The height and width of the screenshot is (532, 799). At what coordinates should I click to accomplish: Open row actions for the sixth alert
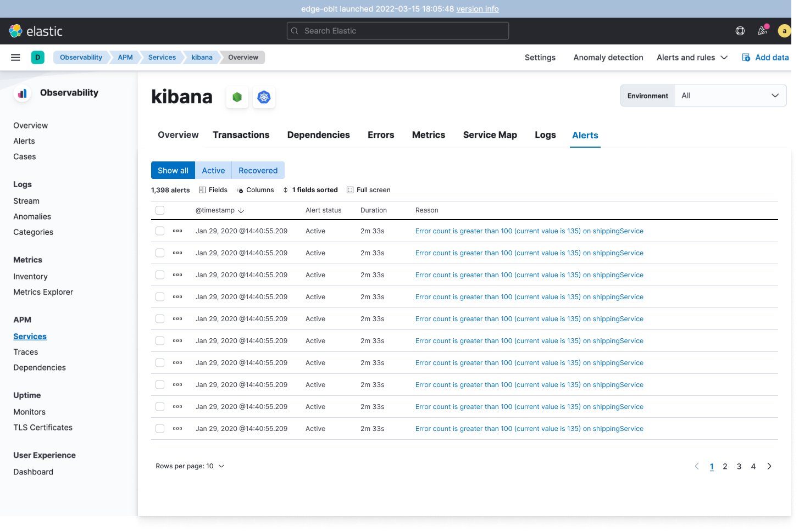pos(177,341)
